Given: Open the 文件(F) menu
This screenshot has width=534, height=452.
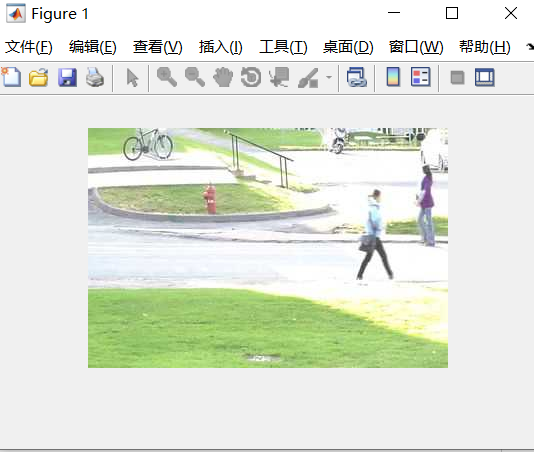Looking at the screenshot, I should [x=29, y=47].
